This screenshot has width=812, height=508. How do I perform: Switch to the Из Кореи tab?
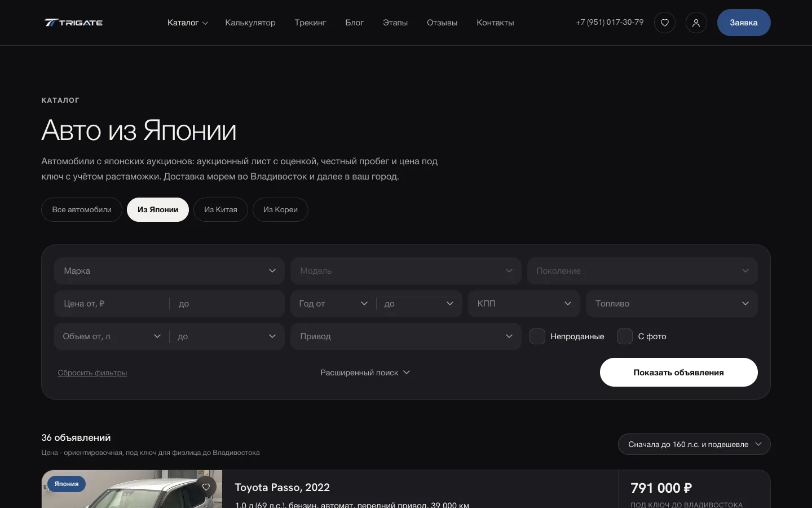tap(280, 209)
